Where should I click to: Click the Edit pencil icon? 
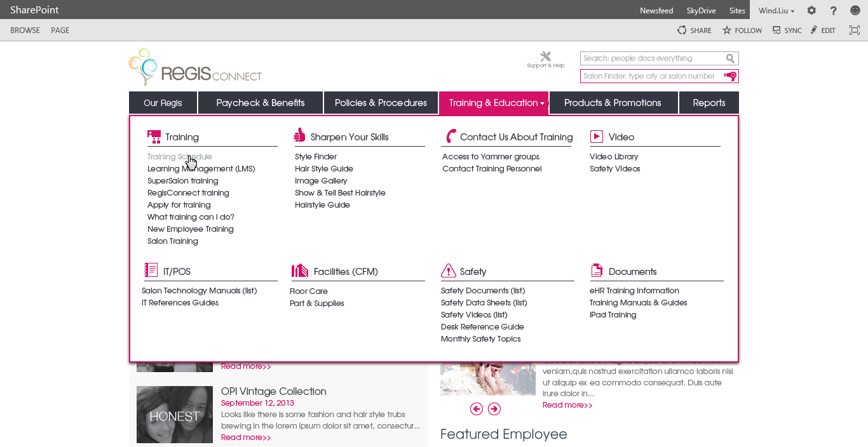point(814,30)
